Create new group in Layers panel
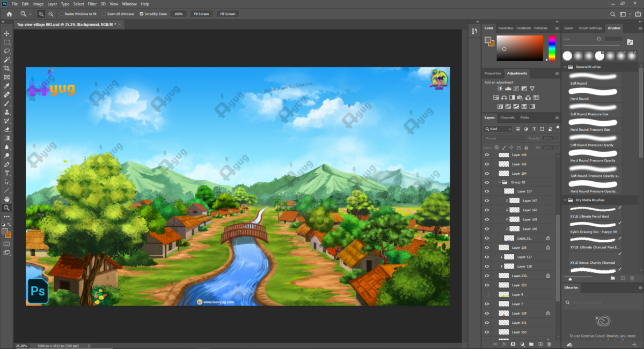The width and height of the screenshot is (644, 349). click(x=531, y=344)
